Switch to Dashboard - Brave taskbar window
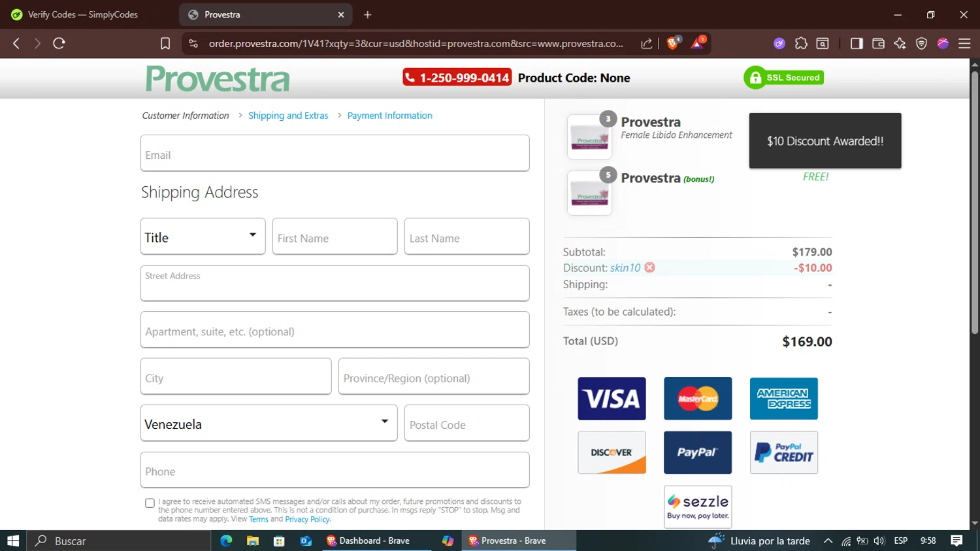This screenshot has height=551, width=980. click(376, 541)
